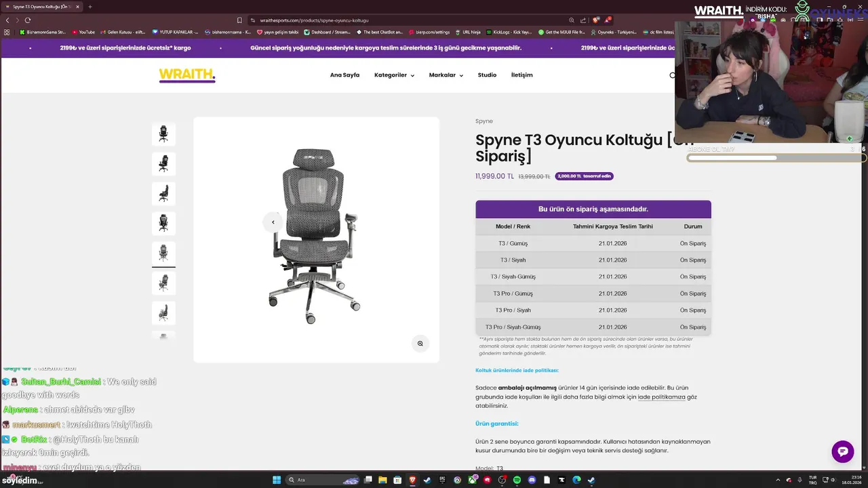Screen dimensions: 868x488
Task: Open Epic Games Launcher from the taskbar
Action: pyautogui.click(x=443, y=480)
